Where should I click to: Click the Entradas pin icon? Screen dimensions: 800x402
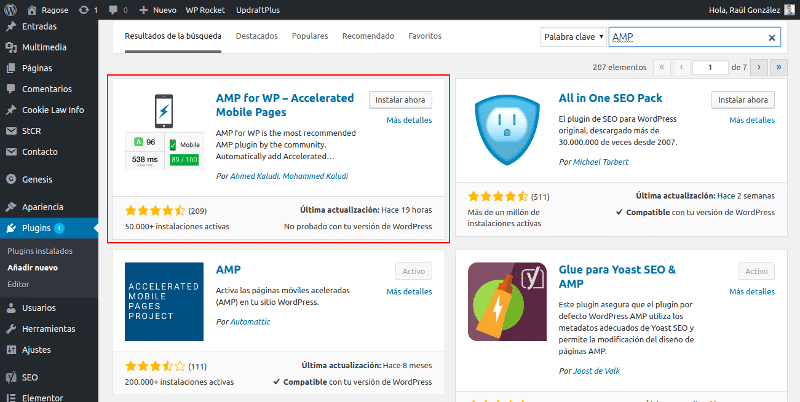click(x=11, y=27)
